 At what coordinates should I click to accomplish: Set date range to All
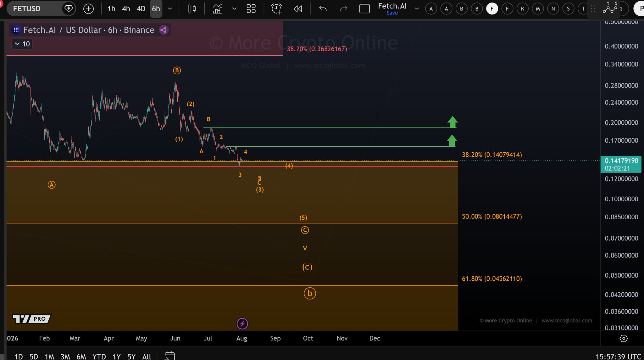point(147,356)
